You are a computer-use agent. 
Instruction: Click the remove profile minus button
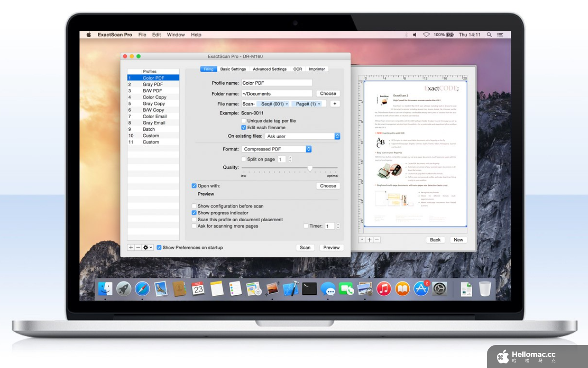(138, 247)
